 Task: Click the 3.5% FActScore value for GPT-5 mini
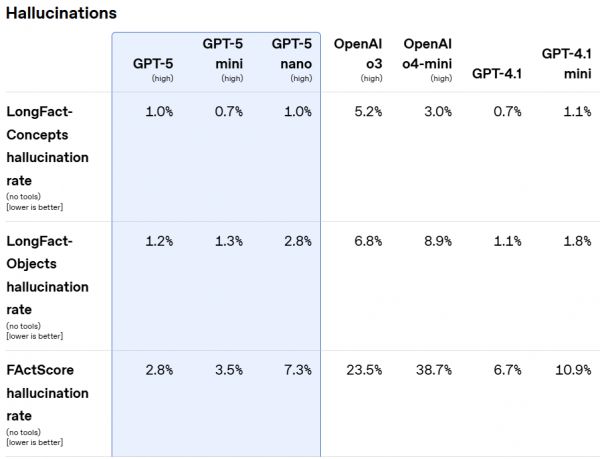point(228,370)
